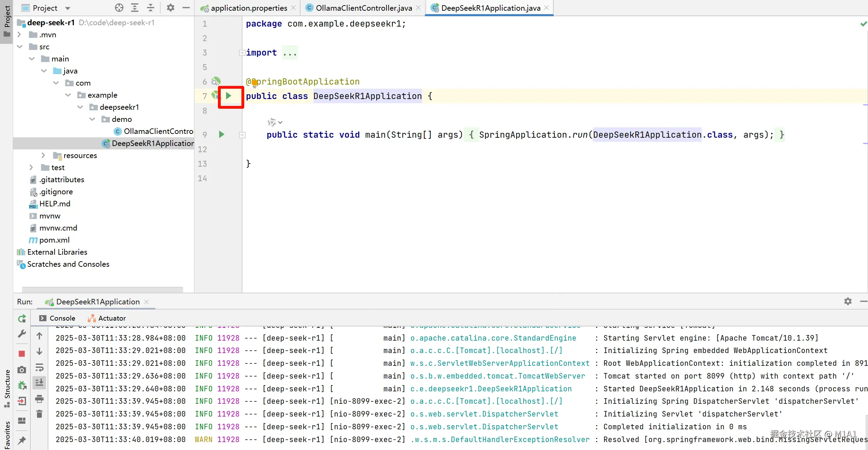The width and height of the screenshot is (868, 450).
Task: Expand the resources folder
Action: coord(43,155)
